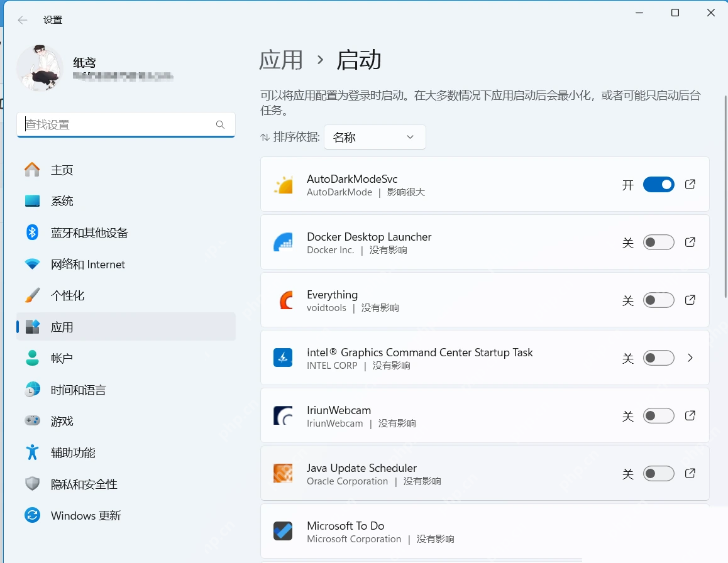Click the search magnifier icon
The width and height of the screenshot is (728, 563).
pyautogui.click(x=220, y=124)
